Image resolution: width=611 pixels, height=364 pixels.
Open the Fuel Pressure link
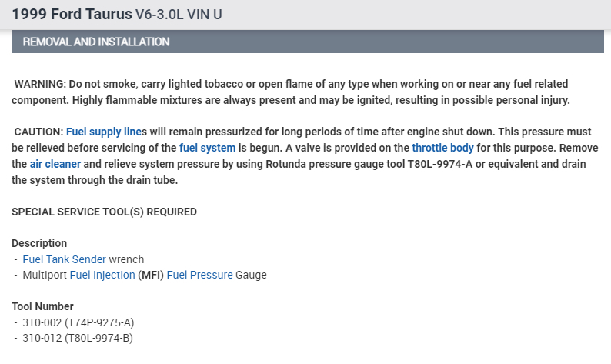pos(199,275)
